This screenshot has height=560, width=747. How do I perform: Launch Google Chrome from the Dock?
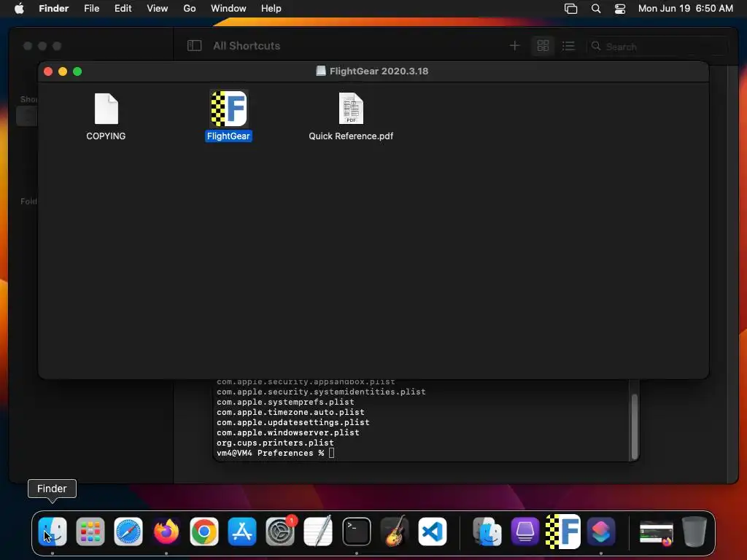[204, 532]
